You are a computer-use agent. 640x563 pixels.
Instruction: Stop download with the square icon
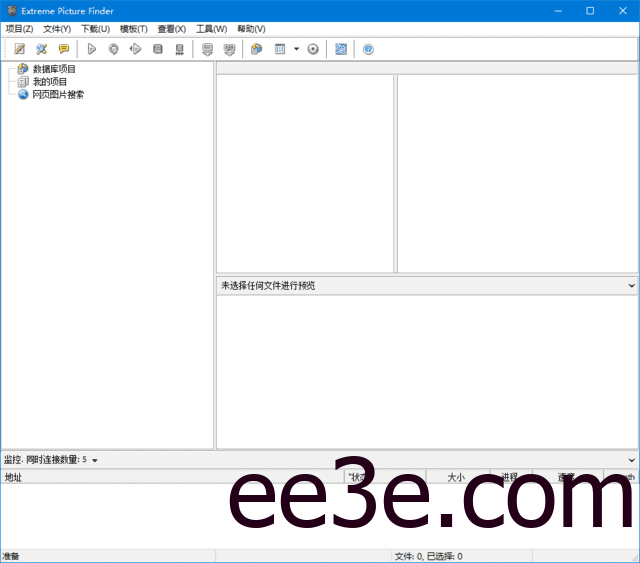[x=158, y=49]
